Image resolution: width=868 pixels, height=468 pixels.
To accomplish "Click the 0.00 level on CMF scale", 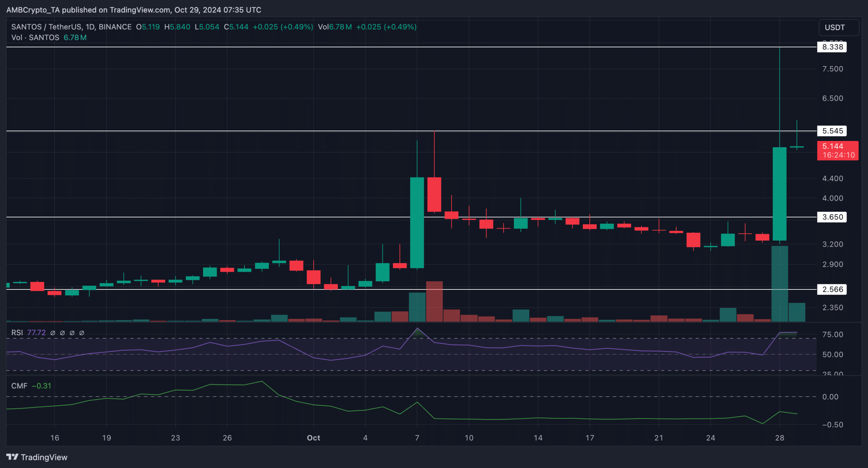I will click(x=830, y=396).
